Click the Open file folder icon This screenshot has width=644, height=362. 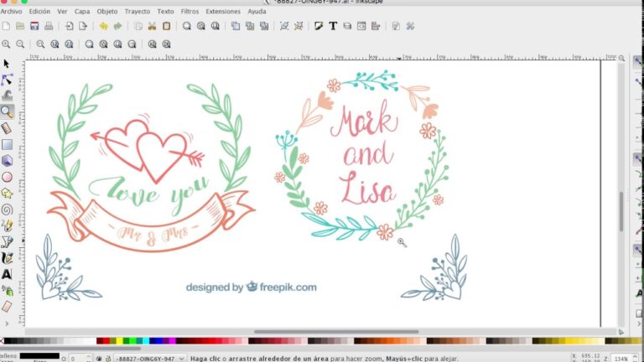click(x=20, y=26)
